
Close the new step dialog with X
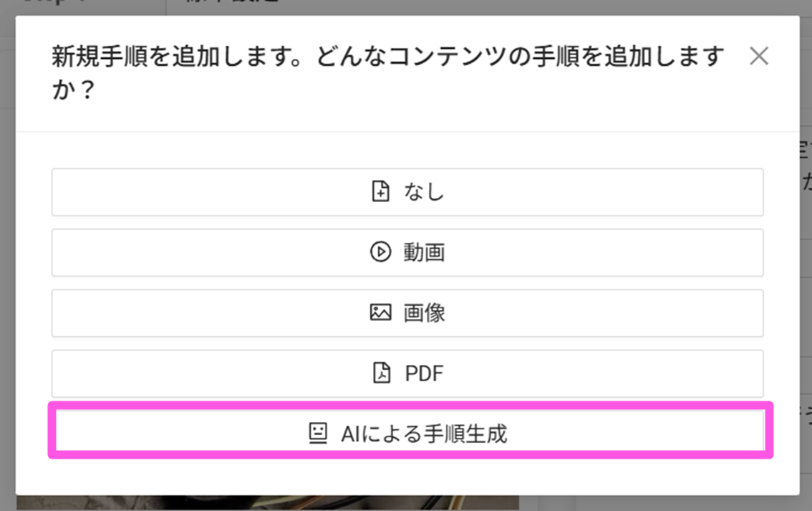point(758,56)
